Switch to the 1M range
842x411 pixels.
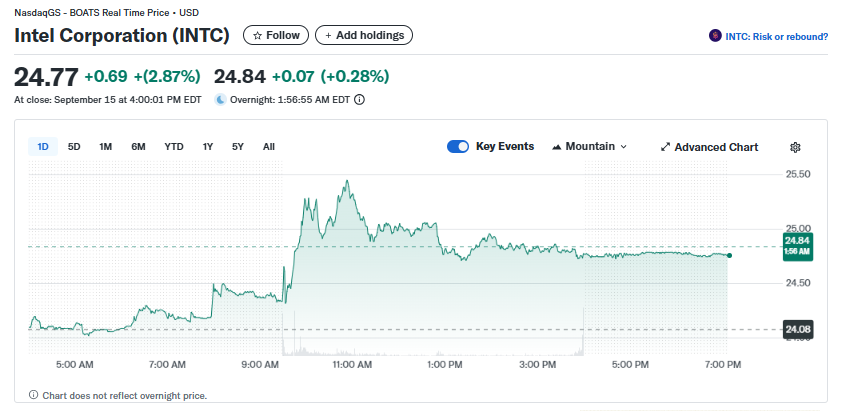point(106,147)
